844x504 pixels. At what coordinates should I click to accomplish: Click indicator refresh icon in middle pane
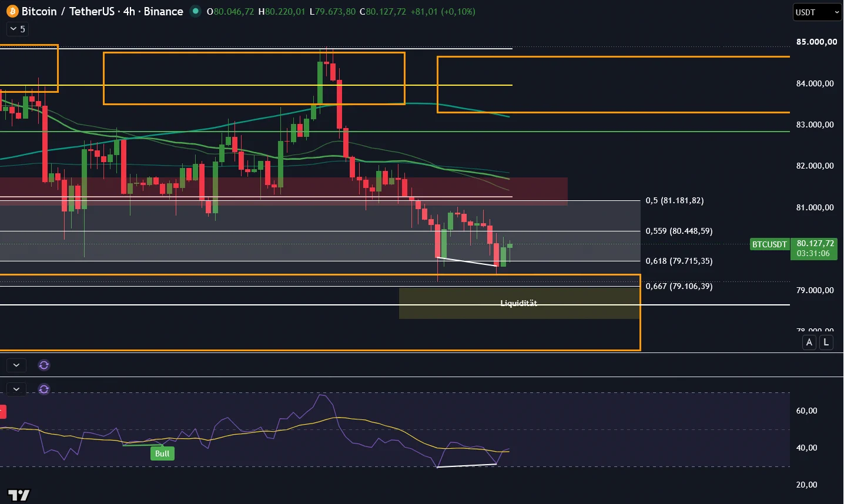[44, 365]
